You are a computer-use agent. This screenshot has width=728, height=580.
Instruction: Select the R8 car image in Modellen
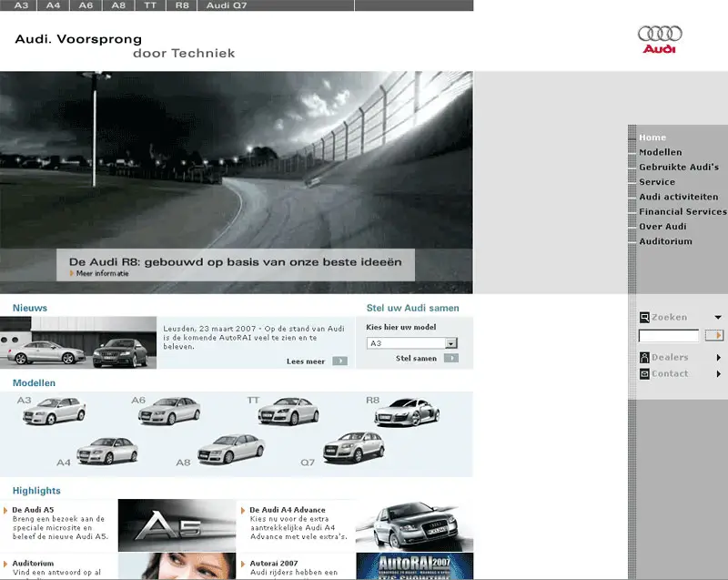pos(407,412)
